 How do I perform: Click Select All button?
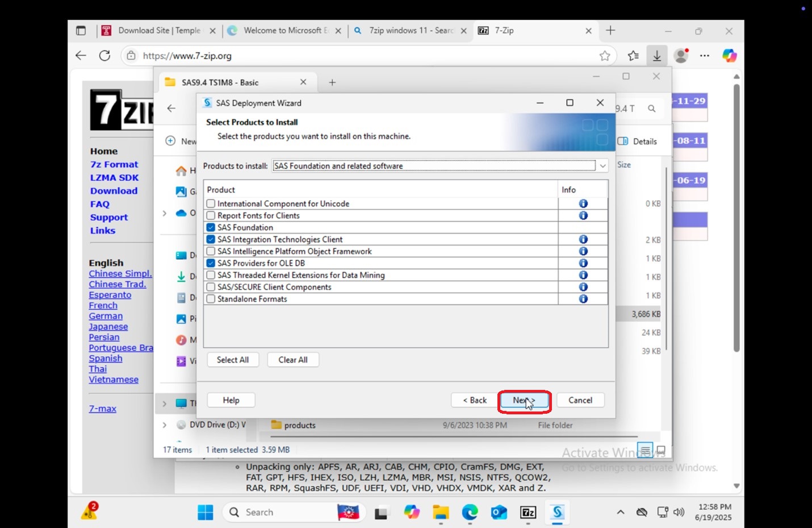point(232,360)
